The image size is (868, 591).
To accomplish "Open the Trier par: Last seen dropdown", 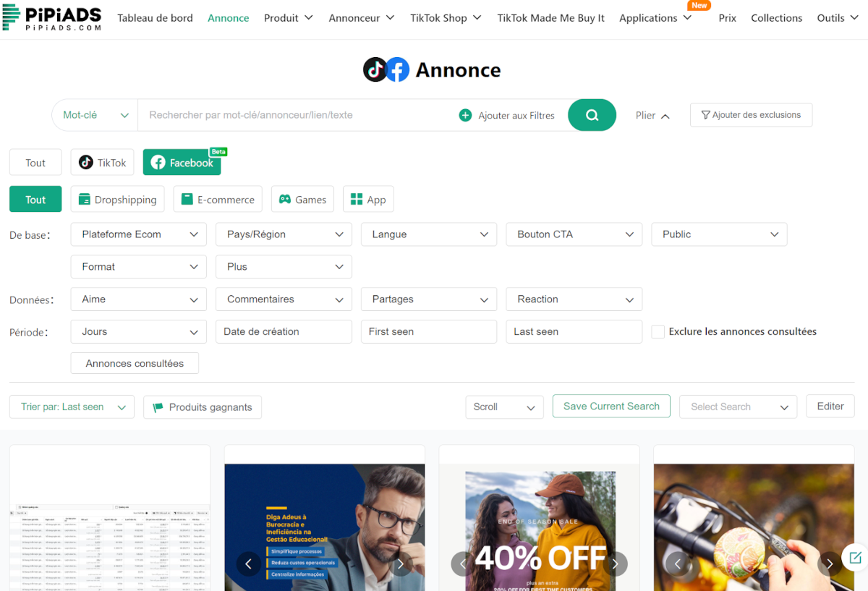I will point(72,407).
